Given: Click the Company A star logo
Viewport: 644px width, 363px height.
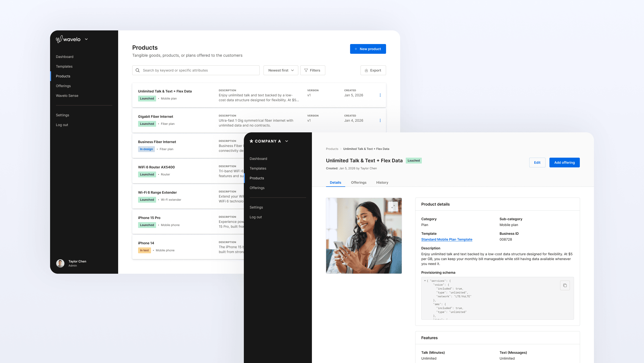Looking at the screenshot, I should [x=251, y=141].
